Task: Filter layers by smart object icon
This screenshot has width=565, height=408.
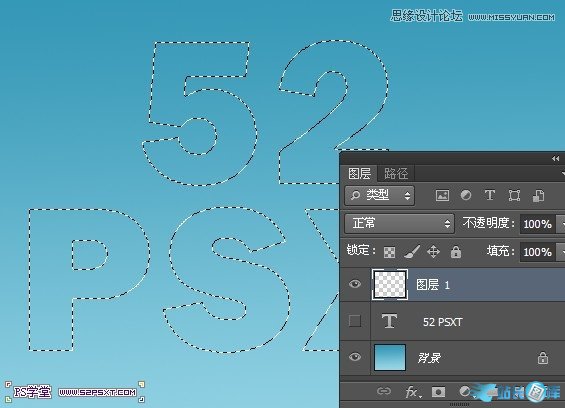Action: click(538, 196)
